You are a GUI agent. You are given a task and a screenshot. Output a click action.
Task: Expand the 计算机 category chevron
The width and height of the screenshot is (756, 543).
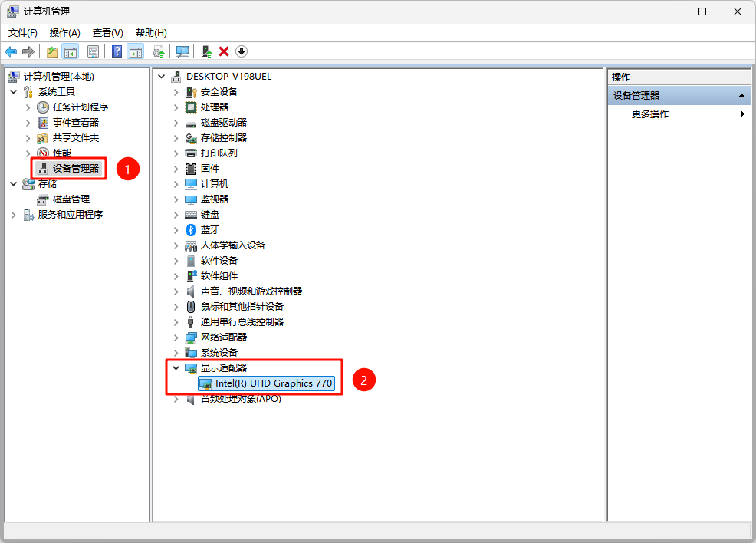(176, 184)
